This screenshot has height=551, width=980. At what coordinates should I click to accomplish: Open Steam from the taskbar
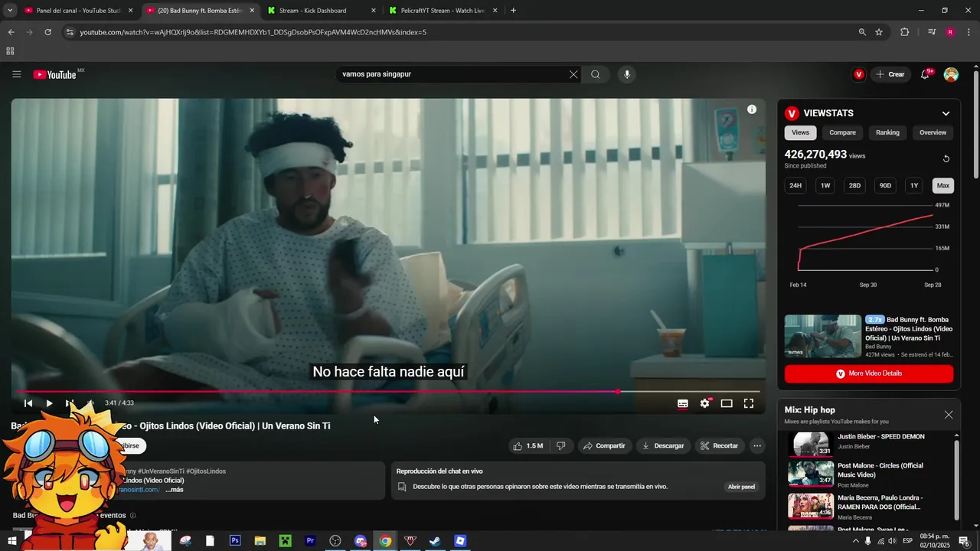(x=435, y=541)
